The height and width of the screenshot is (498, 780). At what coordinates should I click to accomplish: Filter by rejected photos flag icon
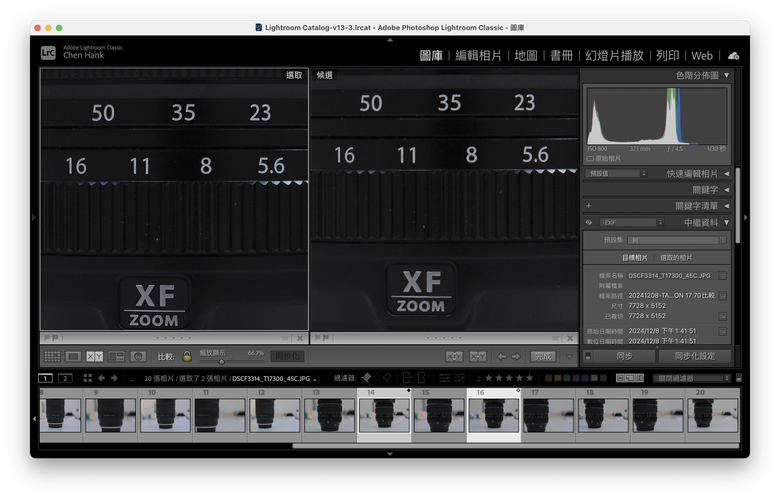(x=387, y=378)
